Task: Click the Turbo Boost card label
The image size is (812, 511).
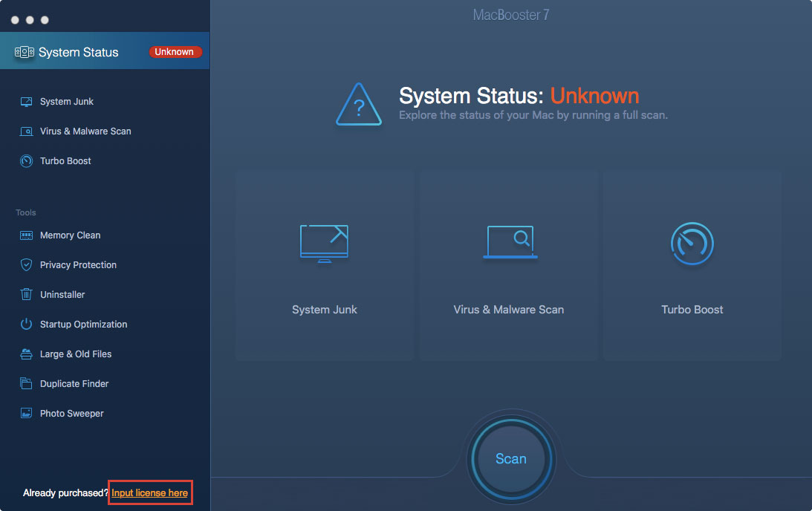Action: (692, 310)
